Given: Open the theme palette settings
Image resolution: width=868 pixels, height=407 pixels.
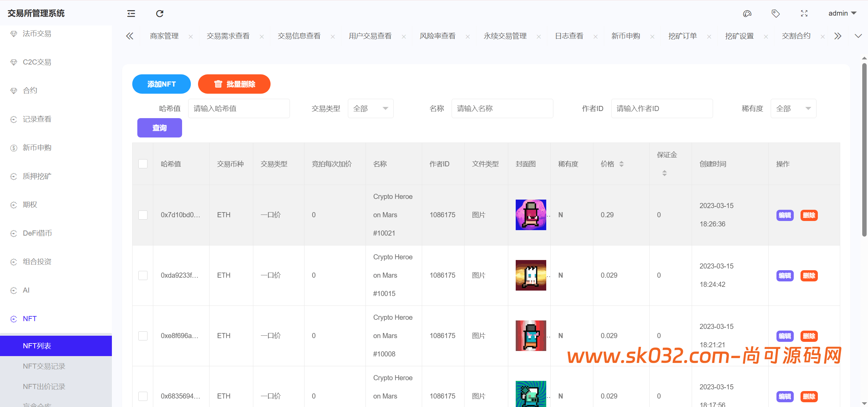Looking at the screenshot, I should 747,13.
